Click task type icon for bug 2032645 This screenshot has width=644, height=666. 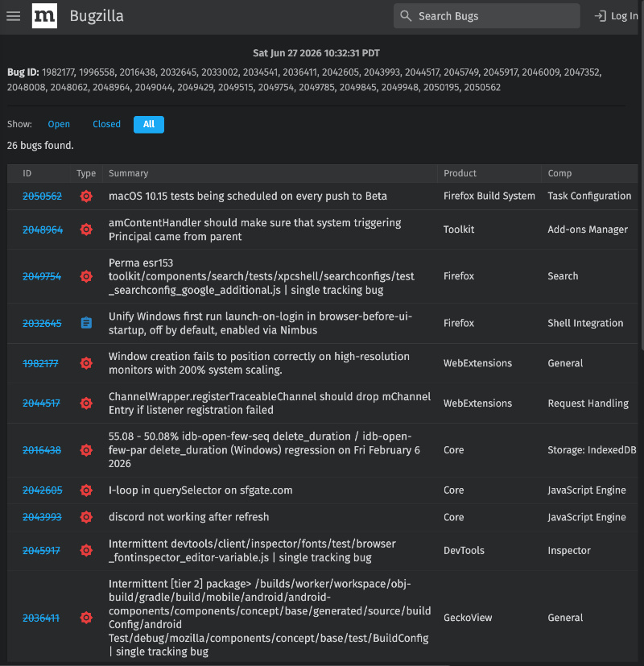click(x=86, y=323)
